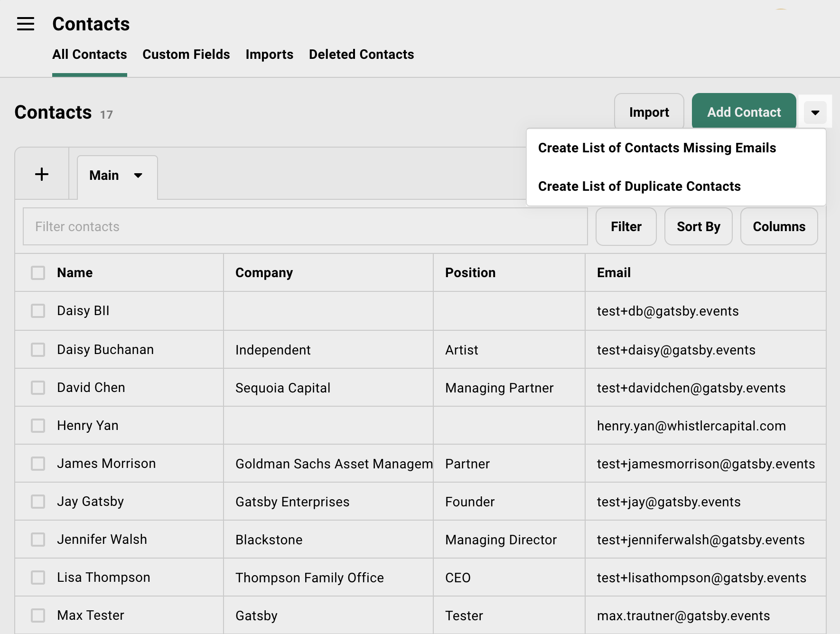840x634 pixels.
Task: Click the Import button
Action: [649, 112]
